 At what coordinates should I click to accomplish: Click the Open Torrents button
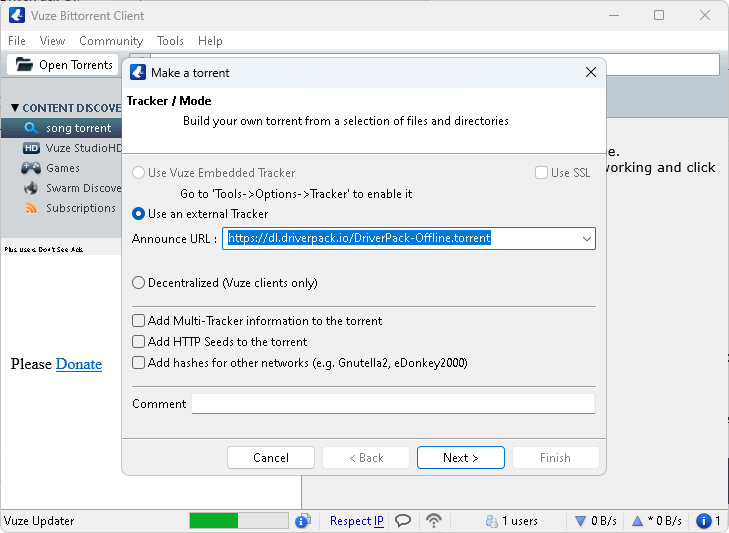(62, 64)
